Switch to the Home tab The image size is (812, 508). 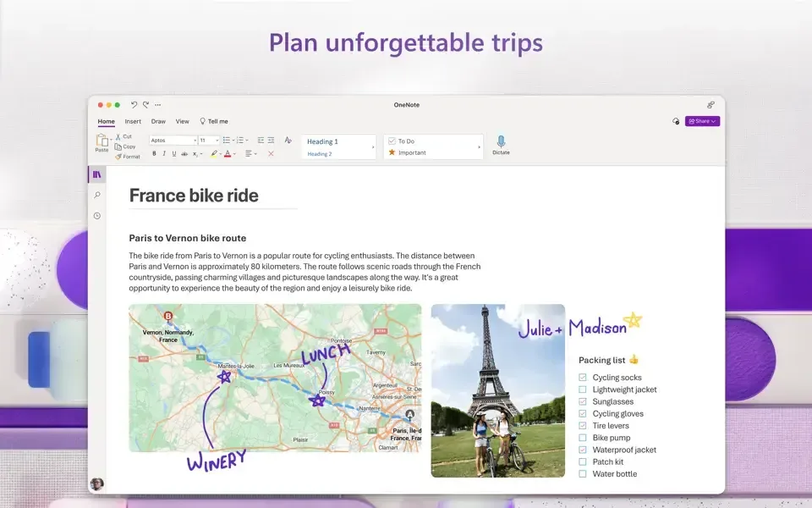(107, 121)
